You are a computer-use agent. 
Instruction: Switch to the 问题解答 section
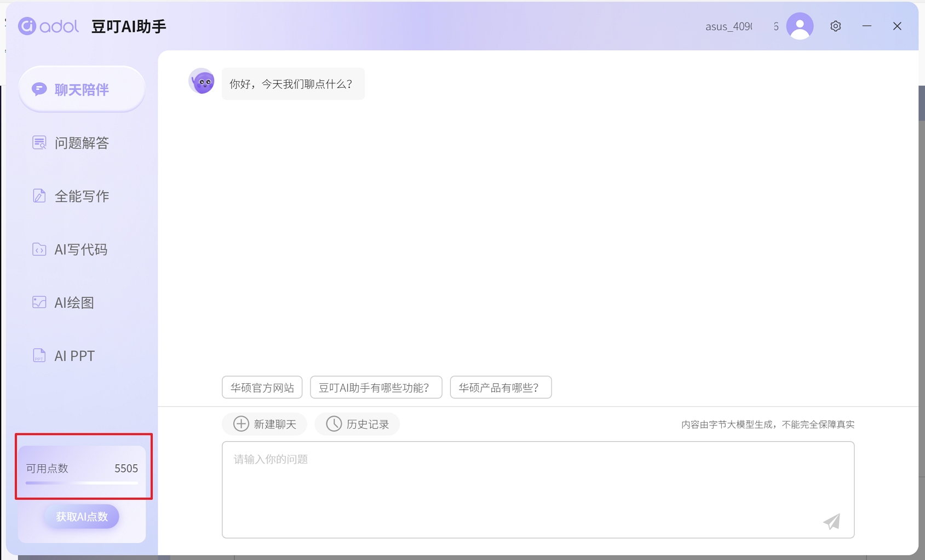(x=71, y=143)
